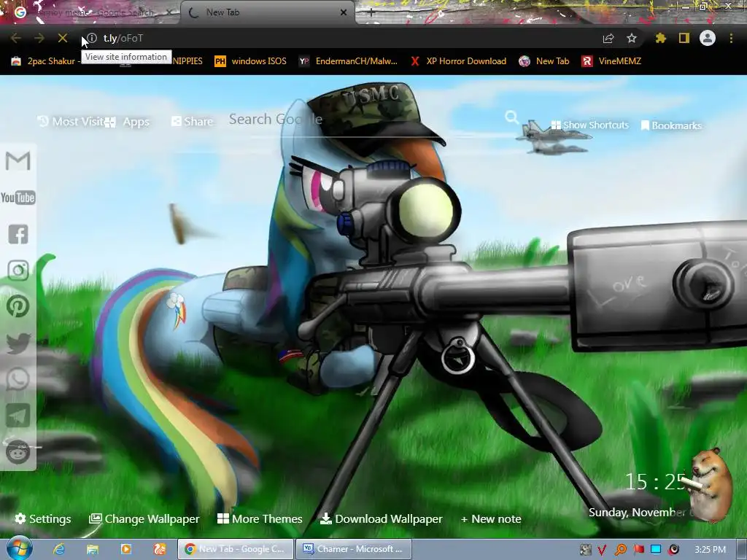
Task: Switch to Charner - Microsoft taskbar window
Action: [x=354, y=549]
